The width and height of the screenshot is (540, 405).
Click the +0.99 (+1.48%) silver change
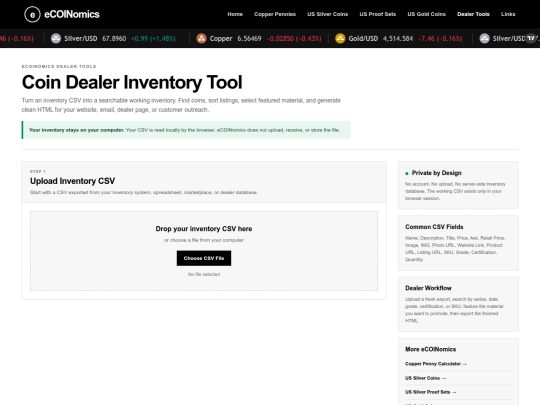[x=153, y=38]
